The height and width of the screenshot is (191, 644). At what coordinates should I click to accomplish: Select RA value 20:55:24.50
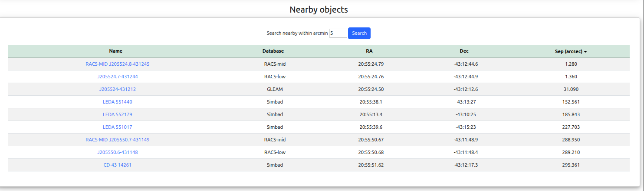click(371, 89)
